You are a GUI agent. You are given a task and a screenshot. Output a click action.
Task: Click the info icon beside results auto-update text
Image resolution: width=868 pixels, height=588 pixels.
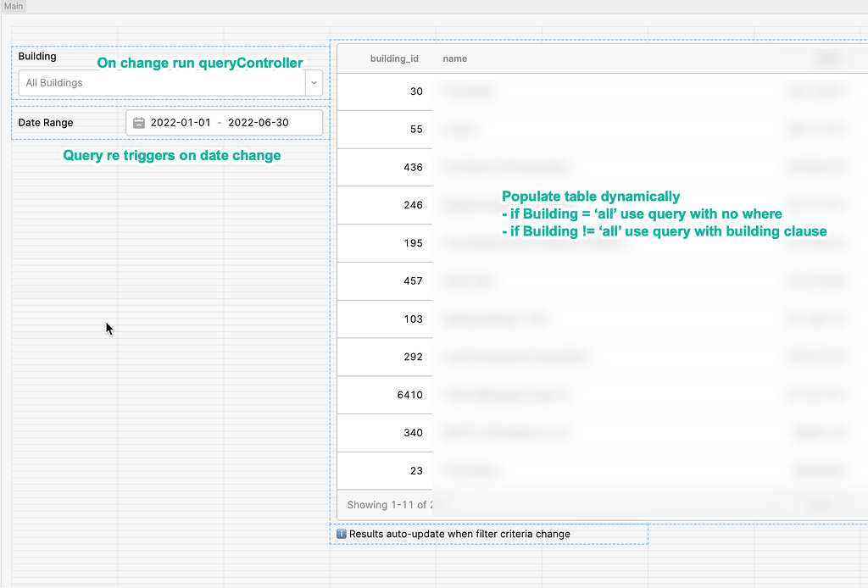click(x=342, y=535)
